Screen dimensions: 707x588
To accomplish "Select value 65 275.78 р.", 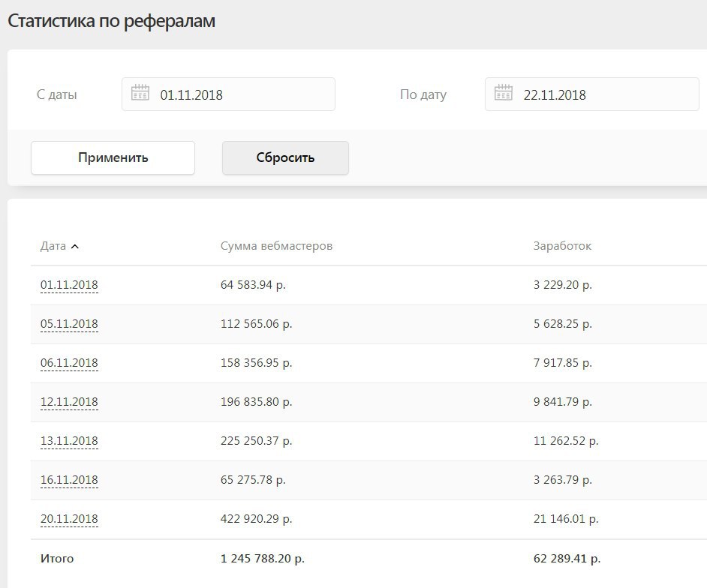I will point(253,480).
